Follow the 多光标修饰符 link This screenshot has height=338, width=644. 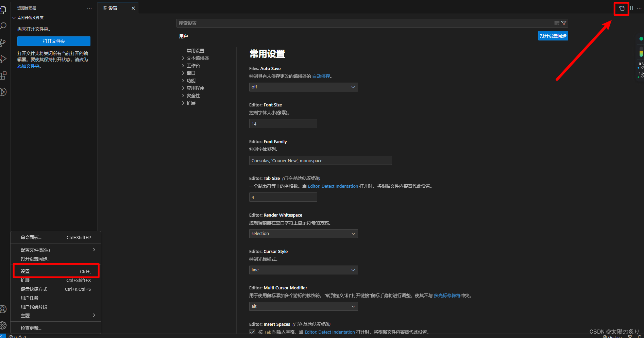447,295
